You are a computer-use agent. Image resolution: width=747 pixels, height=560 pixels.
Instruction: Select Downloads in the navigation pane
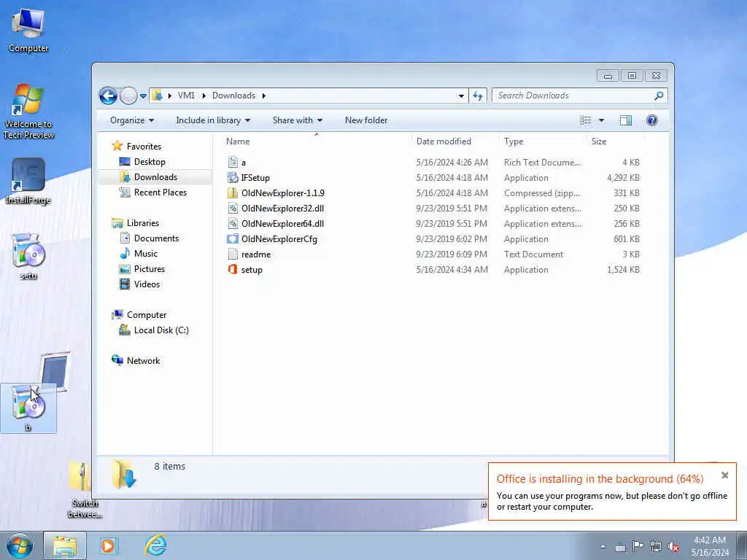tap(155, 177)
